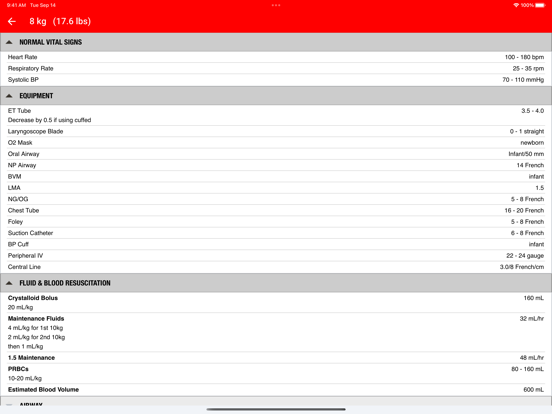Tap the 'newborn' O2 mask value
This screenshot has height=414, width=552.
click(532, 143)
